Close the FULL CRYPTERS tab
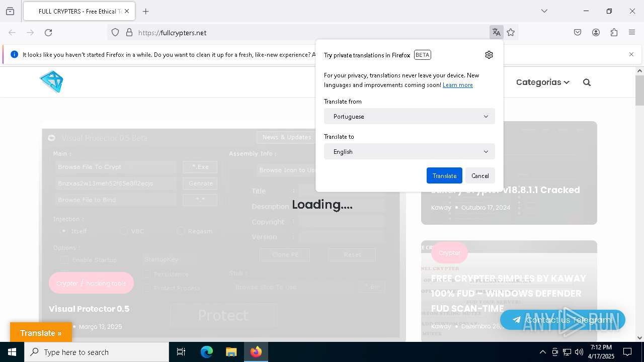The height and width of the screenshot is (362, 644). 127,11
